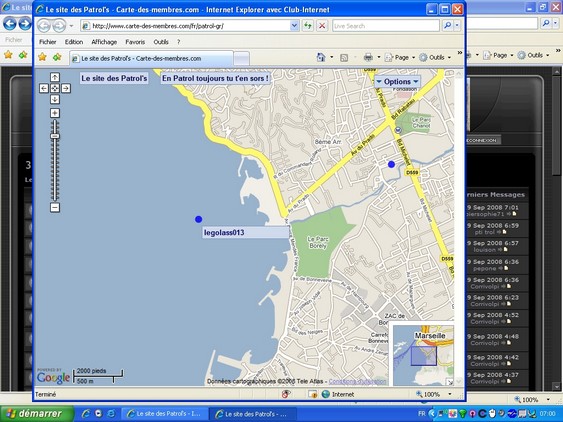Stop loading with the red X icon
Image resolution: width=563 pixels, height=422 pixels.
322,26
